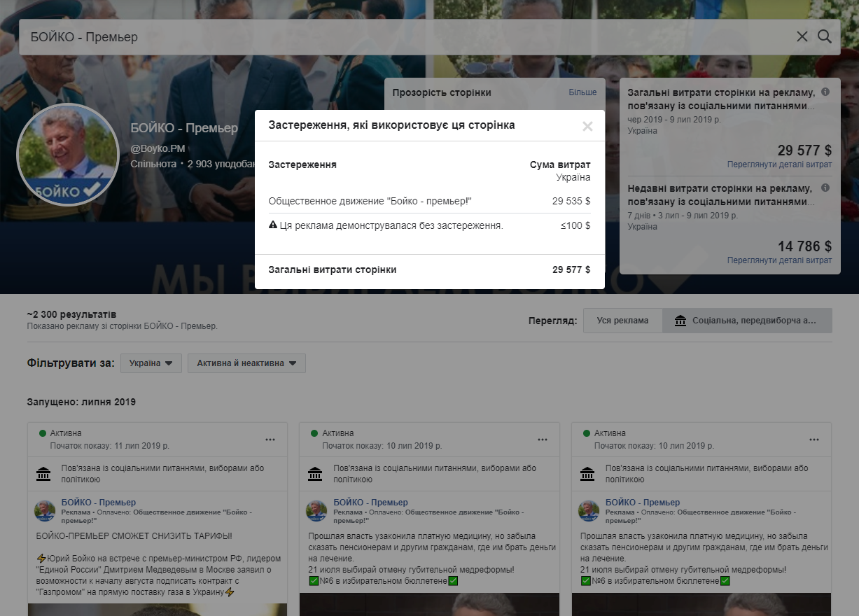
Task: Click the Загальні витрати сторінки label in dialog
Action: [333, 269]
